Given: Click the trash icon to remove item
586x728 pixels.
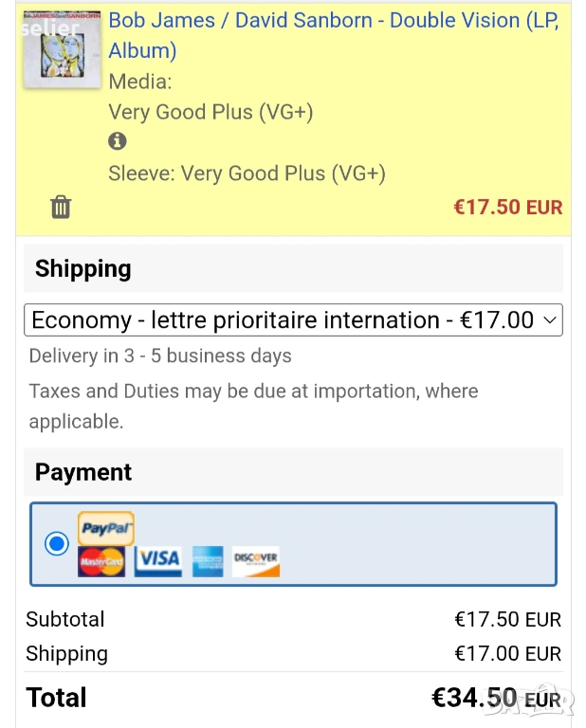Looking at the screenshot, I should point(61,207).
